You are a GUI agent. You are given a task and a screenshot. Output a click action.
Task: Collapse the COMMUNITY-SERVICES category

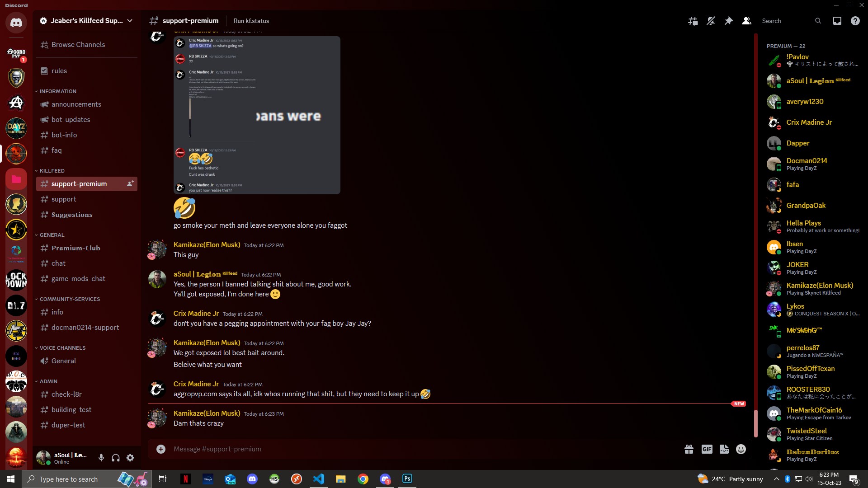68,299
